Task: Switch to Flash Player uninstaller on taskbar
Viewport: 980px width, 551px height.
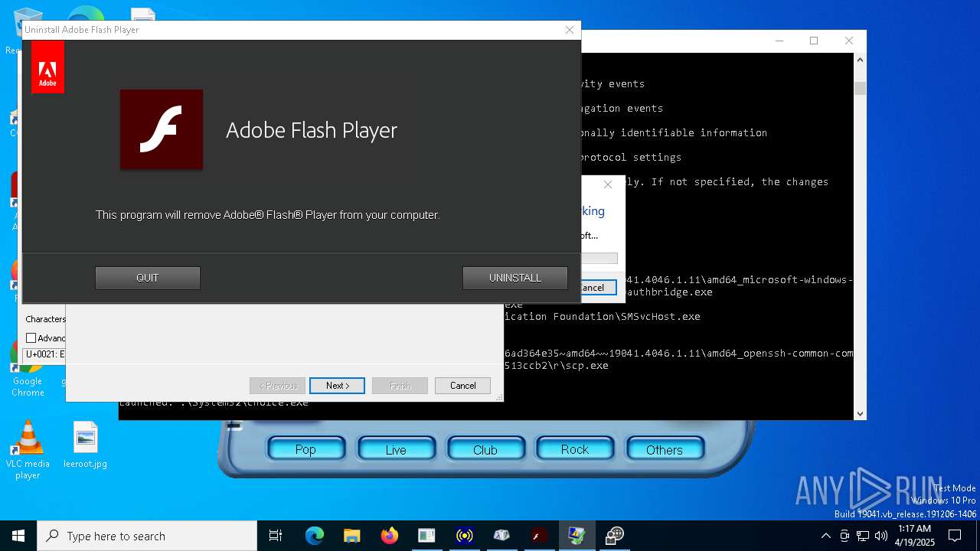Action: [539, 536]
